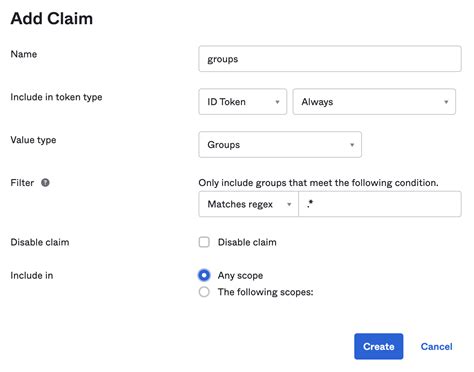Expand the Matches regex filter dropdown
Screen dimensions: 474x372
click(x=248, y=204)
